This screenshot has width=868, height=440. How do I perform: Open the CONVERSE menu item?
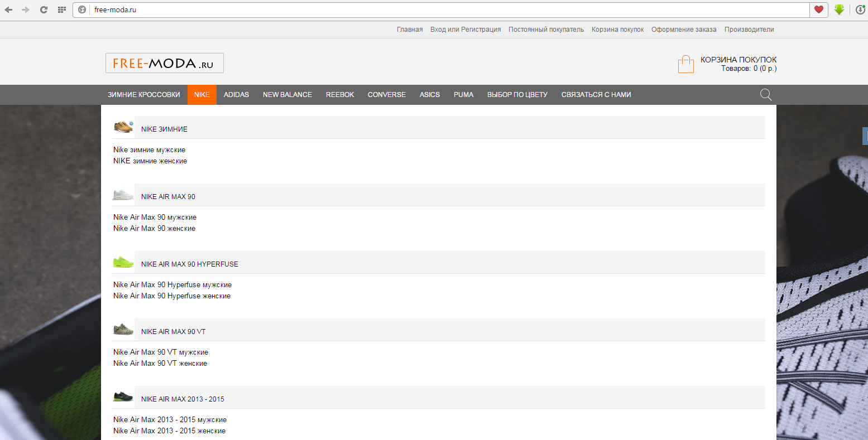pyautogui.click(x=387, y=95)
